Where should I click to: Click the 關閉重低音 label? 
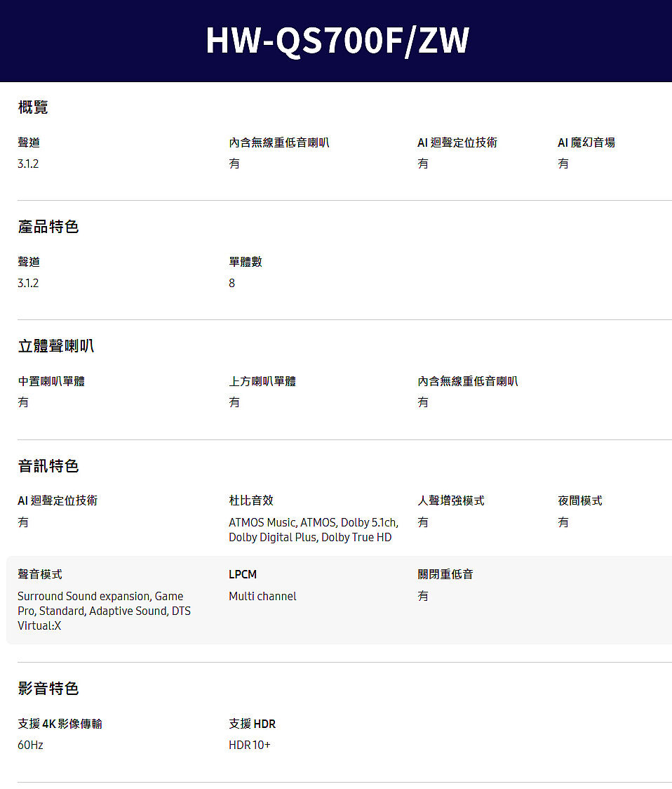tap(445, 574)
